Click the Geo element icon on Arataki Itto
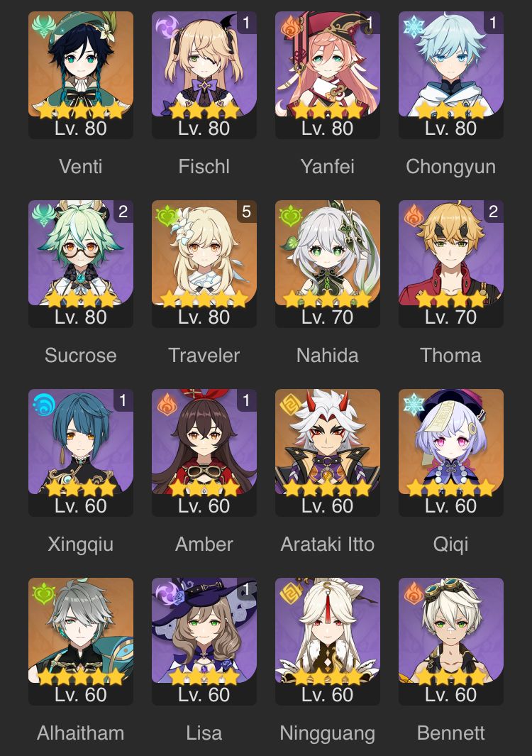 pos(291,404)
